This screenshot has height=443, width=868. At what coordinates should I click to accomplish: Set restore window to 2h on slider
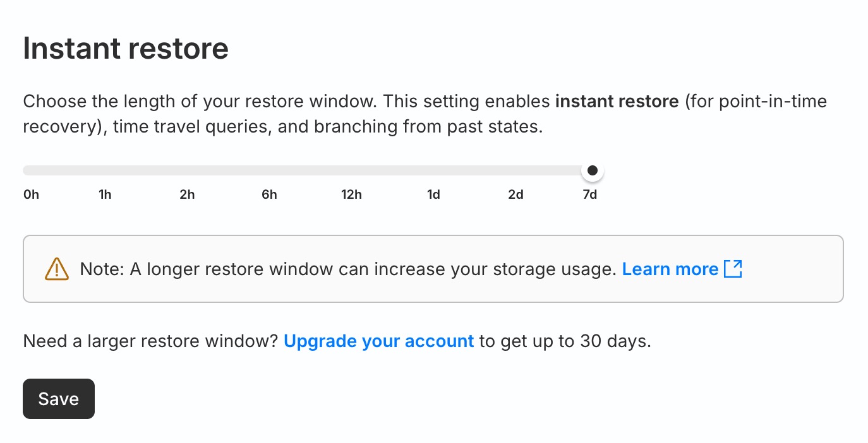tap(187, 170)
